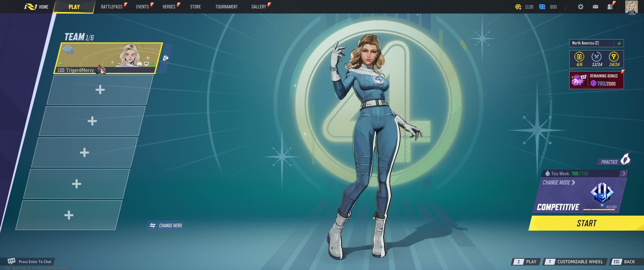Expand the Change Mode selector
The height and width of the screenshot is (270, 644).
[x=559, y=183]
